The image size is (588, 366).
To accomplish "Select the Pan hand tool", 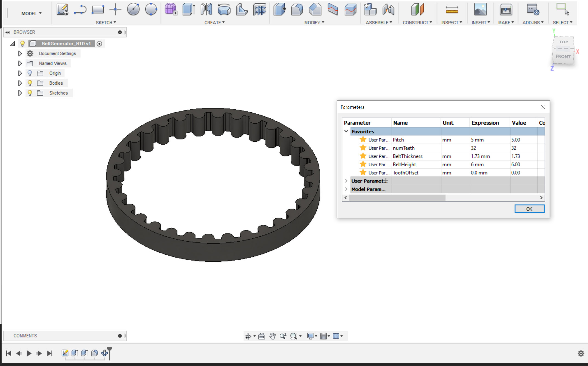I will 272,336.
